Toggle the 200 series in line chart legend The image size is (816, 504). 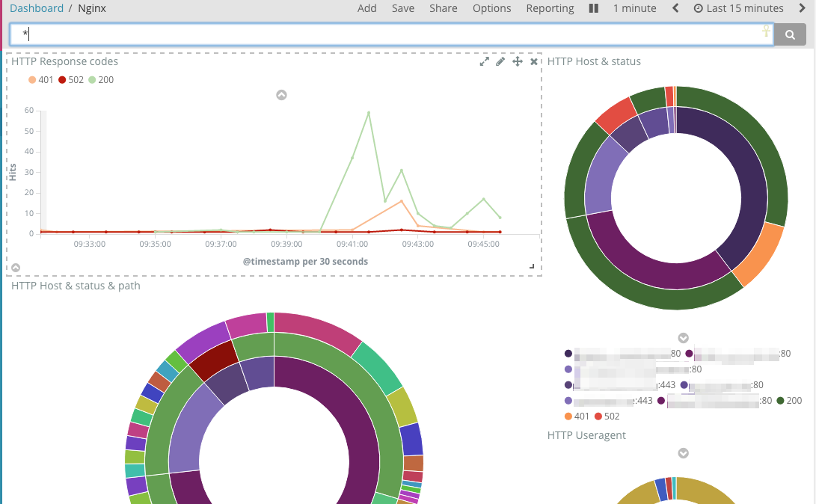point(101,79)
